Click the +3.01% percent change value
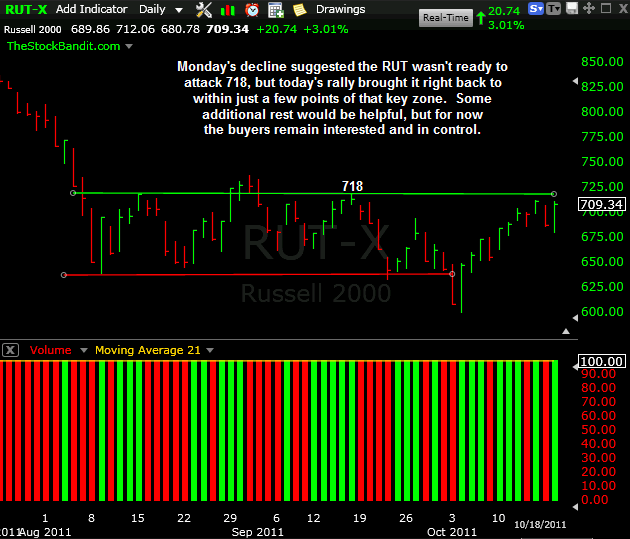 pos(326,29)
